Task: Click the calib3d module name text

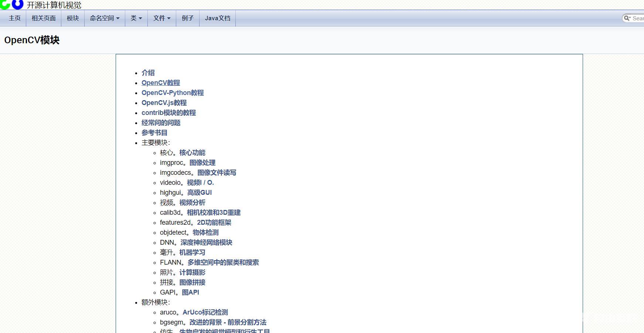Action: (x=170, y=213)
